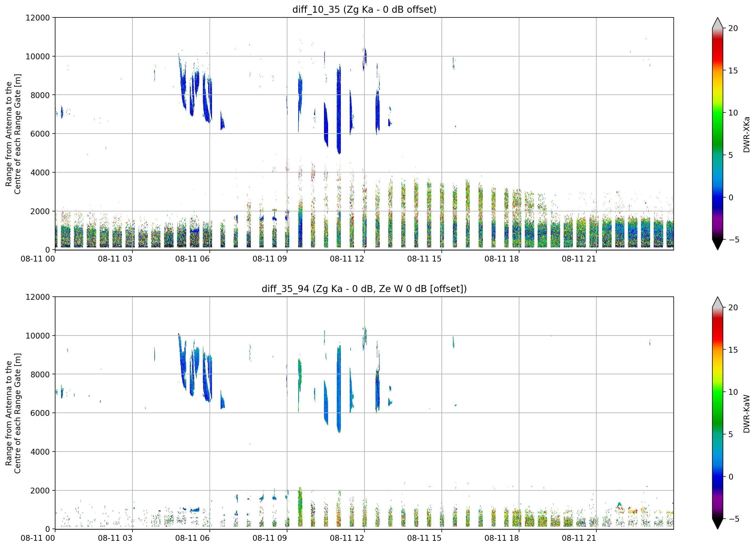
Task: Click the '4000' y-tick in diff_10_35 plot
Action: [40, 173]
